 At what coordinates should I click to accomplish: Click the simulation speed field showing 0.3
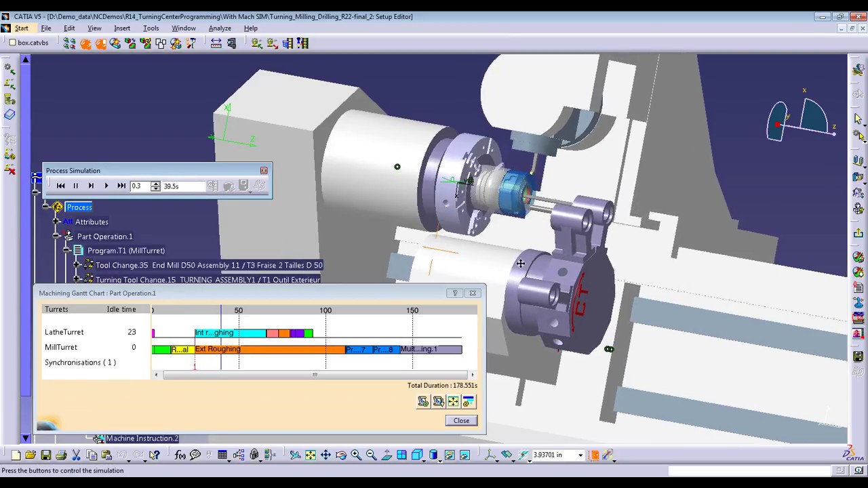pos(140,186)
